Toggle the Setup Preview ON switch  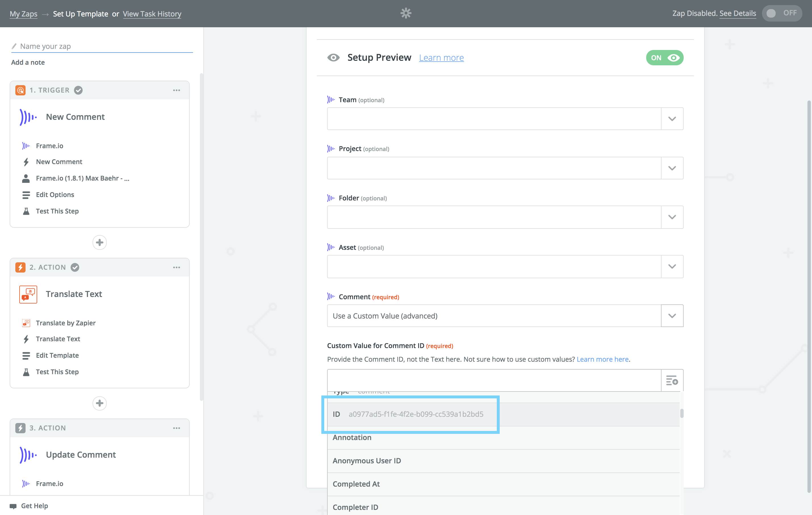pos(664,58)
